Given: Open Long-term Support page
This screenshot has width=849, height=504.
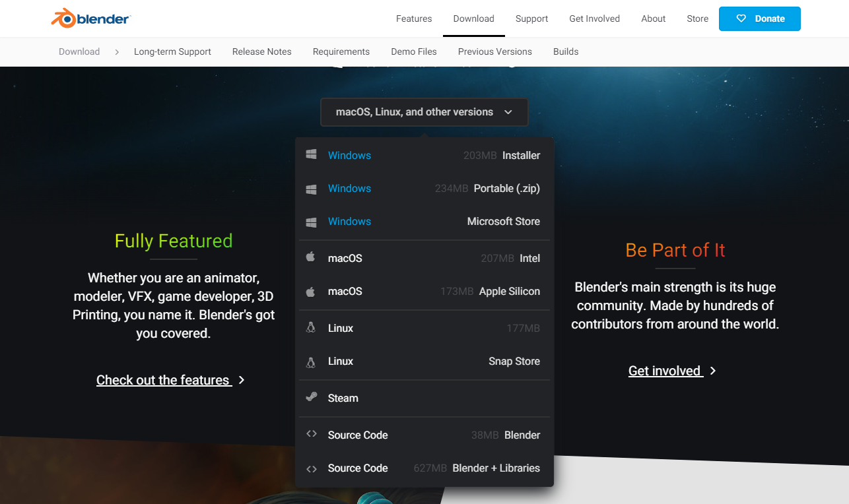Looking at the screenshot, I should (x=172, y=51).
